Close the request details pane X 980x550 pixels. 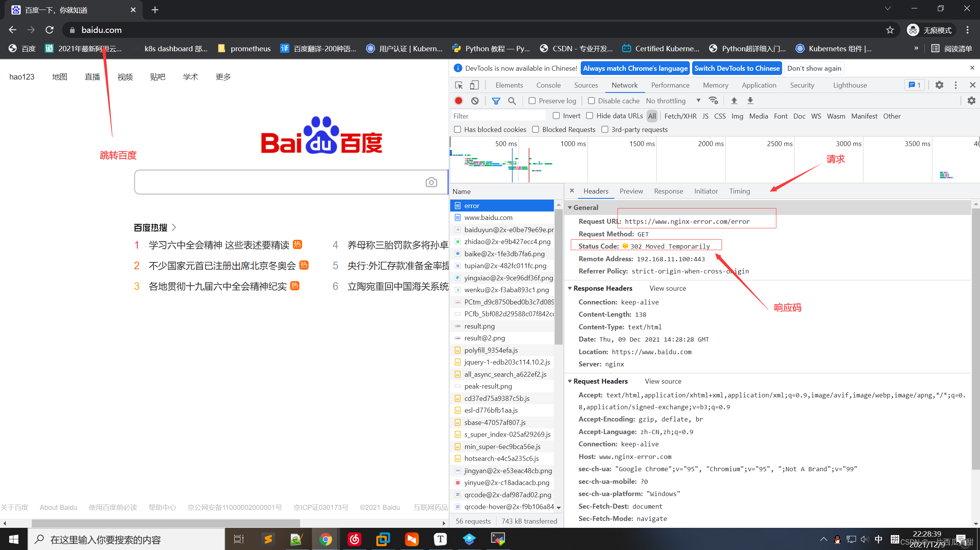pyautogui.click(x=572, y=190)
